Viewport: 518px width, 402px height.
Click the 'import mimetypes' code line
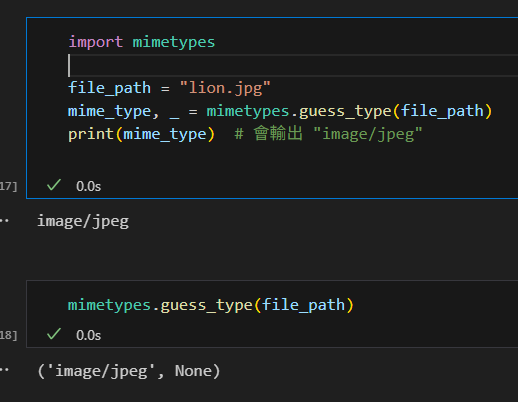[142, 42]
